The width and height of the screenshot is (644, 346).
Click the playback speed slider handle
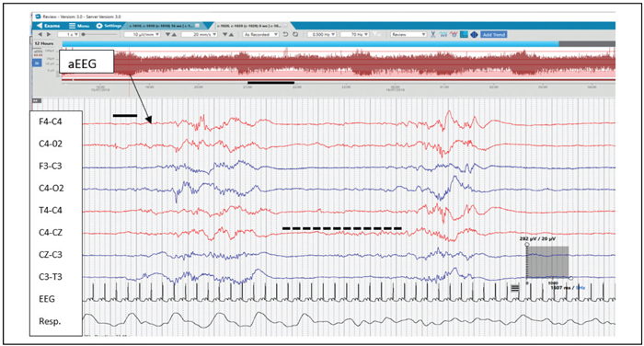(x=84, y=35)
